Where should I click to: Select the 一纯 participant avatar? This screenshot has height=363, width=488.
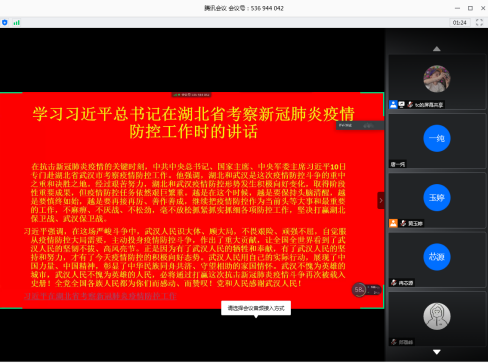pos(437,138)
